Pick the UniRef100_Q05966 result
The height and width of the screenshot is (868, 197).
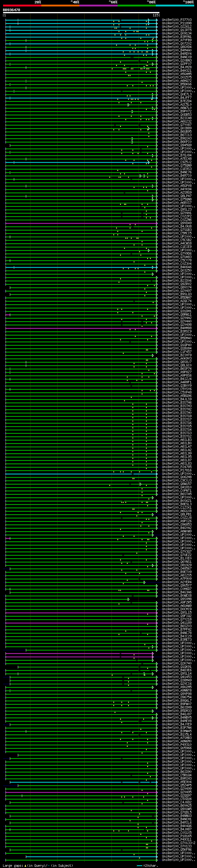(177, 748)
